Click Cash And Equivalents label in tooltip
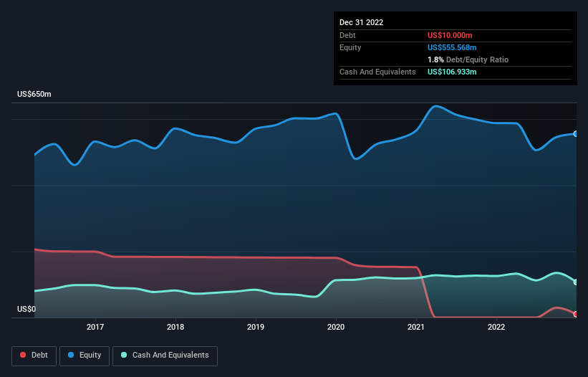 pyautogui.click(x=377, y=72)
